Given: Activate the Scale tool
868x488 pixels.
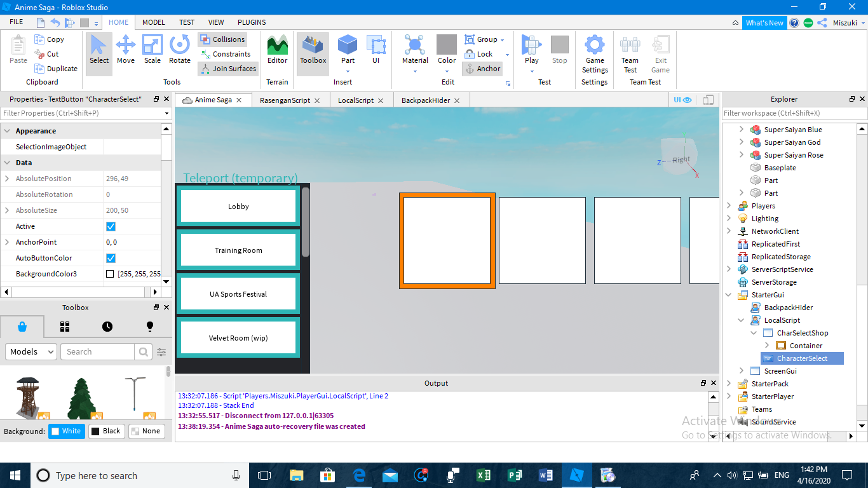Looking at the screenshot, I should pos(153,50).
